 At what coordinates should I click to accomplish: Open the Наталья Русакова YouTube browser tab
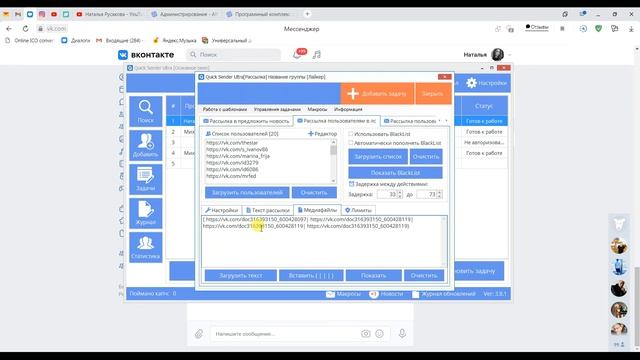click(x=110, y=14)
